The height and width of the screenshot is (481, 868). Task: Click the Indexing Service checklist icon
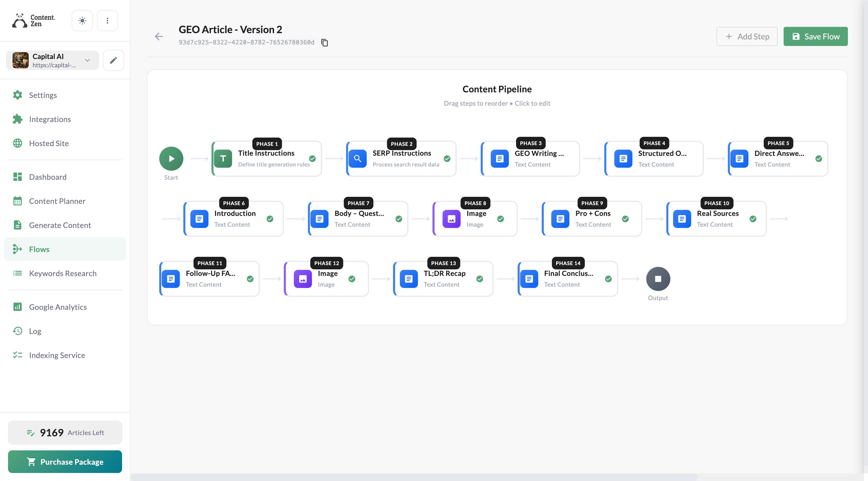point(18,355)
